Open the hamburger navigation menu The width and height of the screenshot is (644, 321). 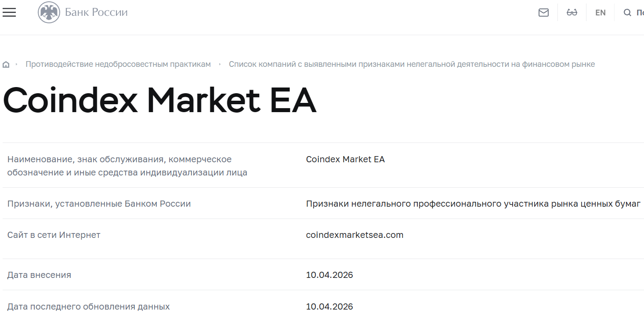9,12
